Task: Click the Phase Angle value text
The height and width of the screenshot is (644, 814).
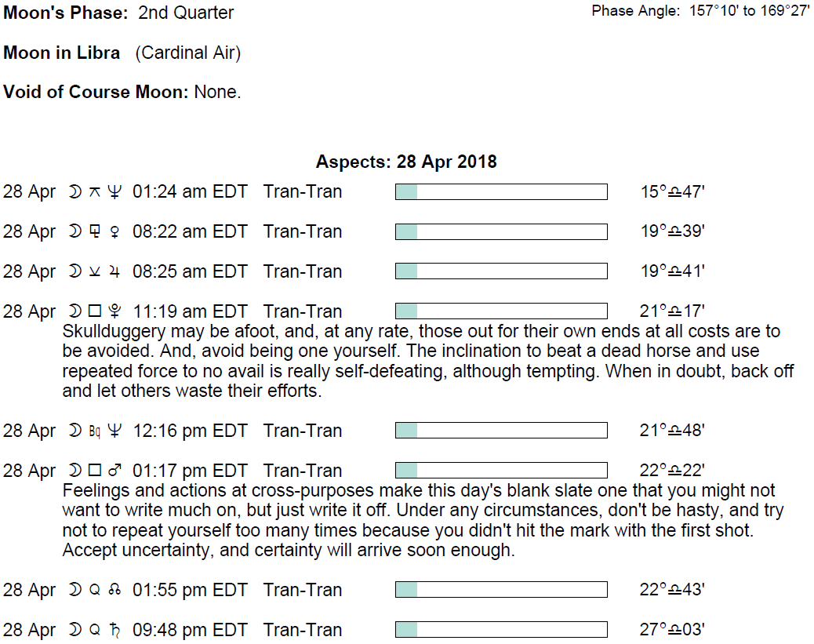Action: [x=749, y=12]
